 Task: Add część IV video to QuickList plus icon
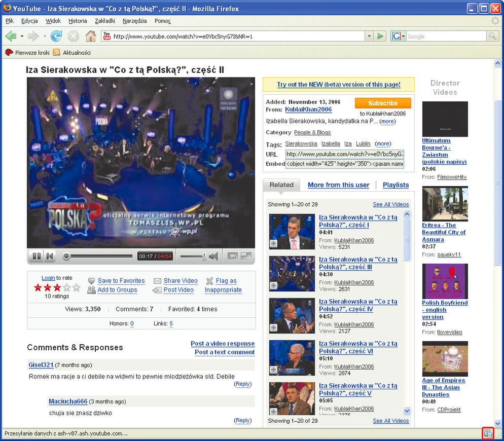point(273,328)
